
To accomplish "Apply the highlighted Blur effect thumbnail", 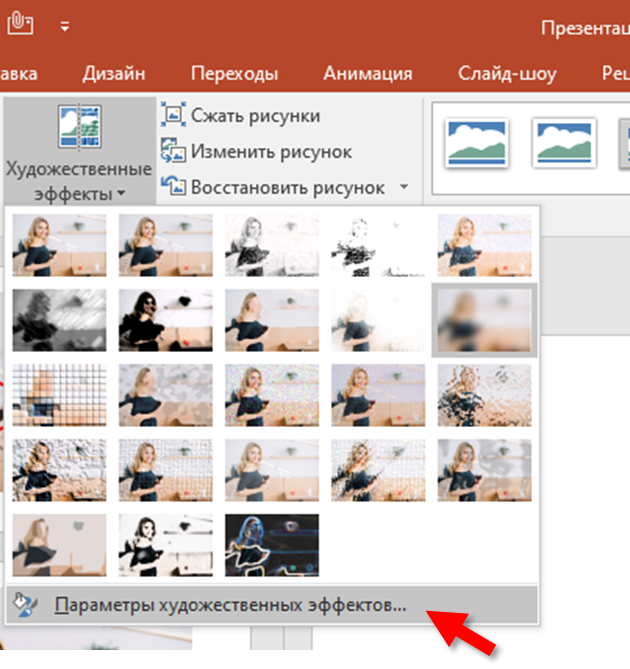I will 485,320.
